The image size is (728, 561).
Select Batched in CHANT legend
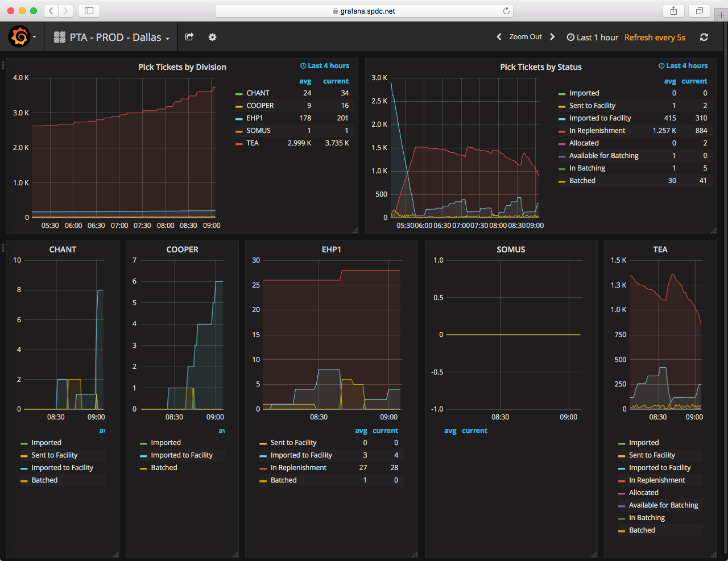pyautogui.click(x=44, y=480)
